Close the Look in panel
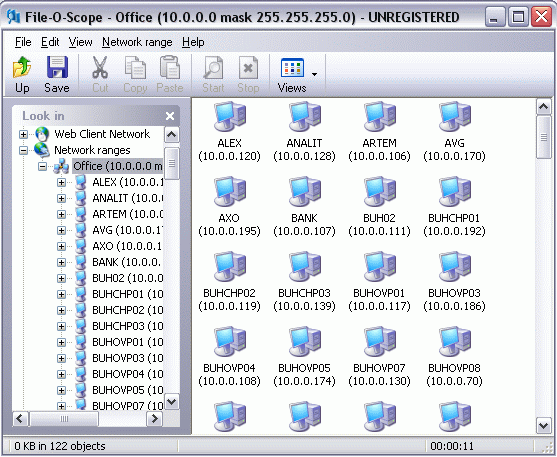 tap(170, 116)
